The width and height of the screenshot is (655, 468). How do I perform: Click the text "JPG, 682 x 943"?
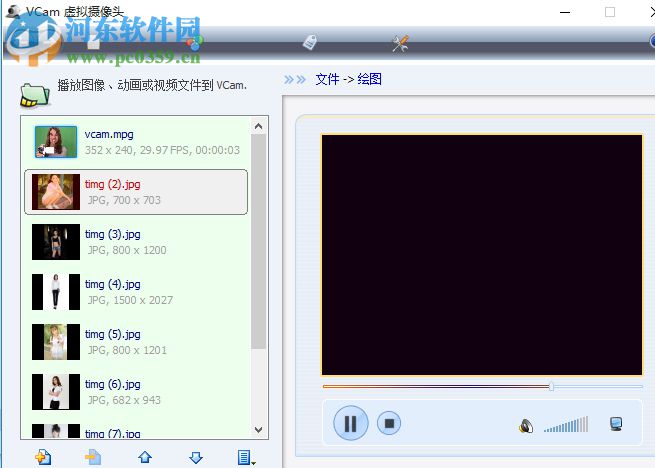click(124, 400)
